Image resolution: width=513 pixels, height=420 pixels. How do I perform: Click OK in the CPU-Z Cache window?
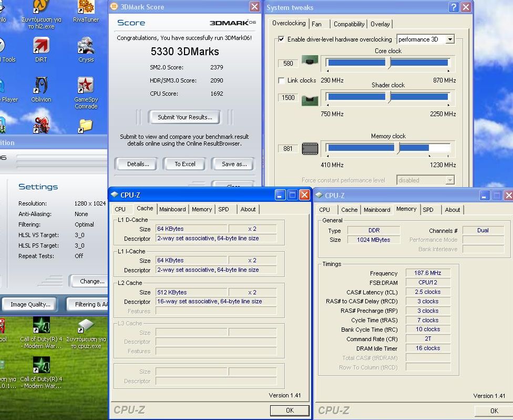click(x=290, y=410)
